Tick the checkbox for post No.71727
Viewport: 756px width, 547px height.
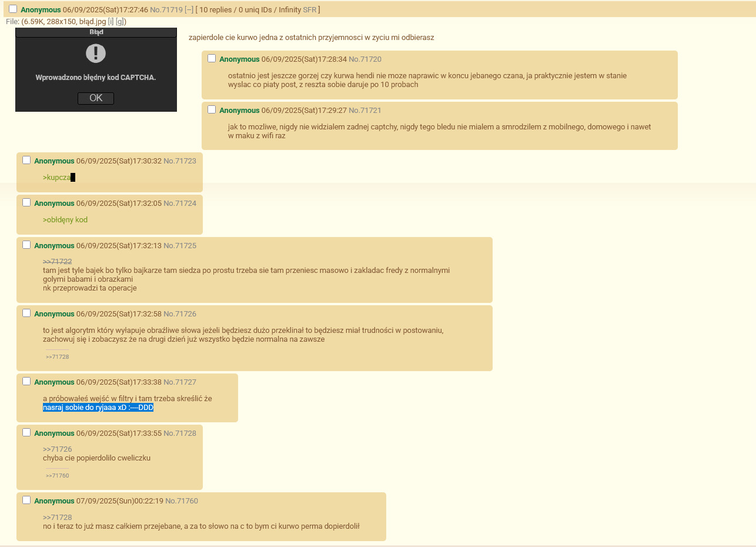coord(26,381)
